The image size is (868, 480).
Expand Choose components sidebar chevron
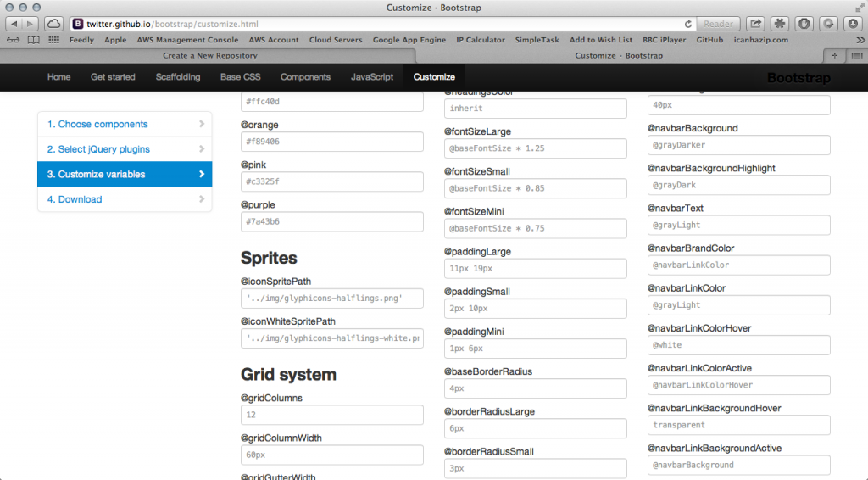coord(202,124)
